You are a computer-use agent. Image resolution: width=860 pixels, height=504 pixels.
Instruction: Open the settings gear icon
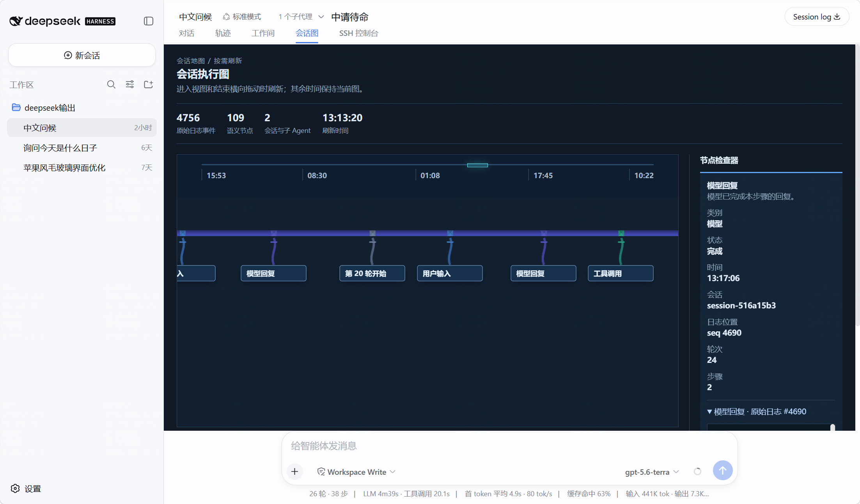15,488
